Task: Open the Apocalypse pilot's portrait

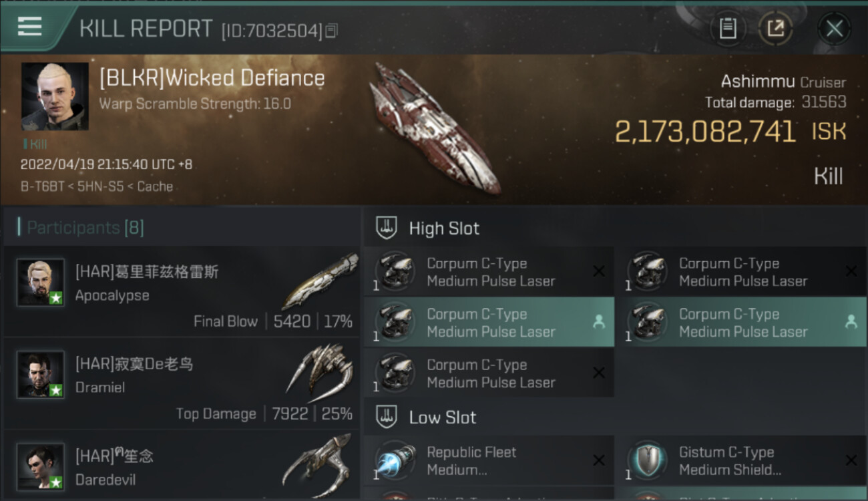Action: 41,283
